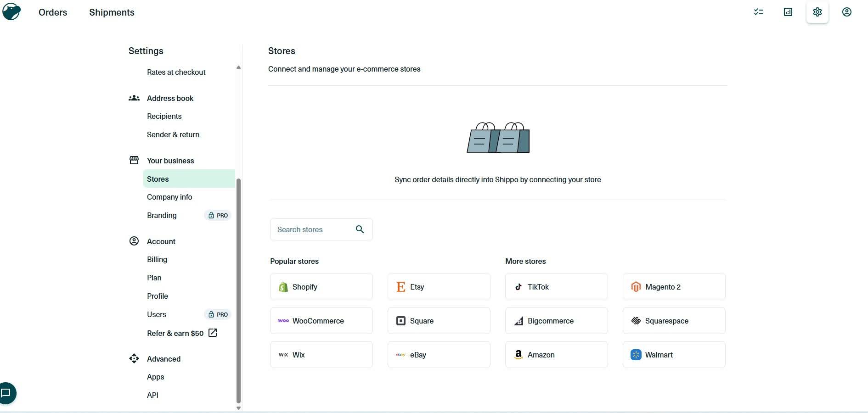Viewport: 868px width, 413px height.
Task: Open Apps settings
Action: click(x=155, y=377)
